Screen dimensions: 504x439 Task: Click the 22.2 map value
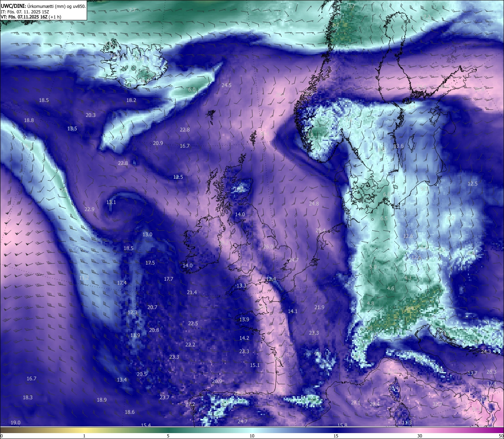coord(190,345)
